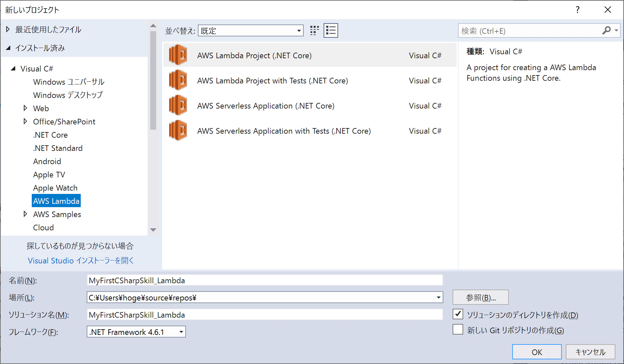The image size is (624, 364).
Task: Click the project name input field
Action: (x=265, y=280)
